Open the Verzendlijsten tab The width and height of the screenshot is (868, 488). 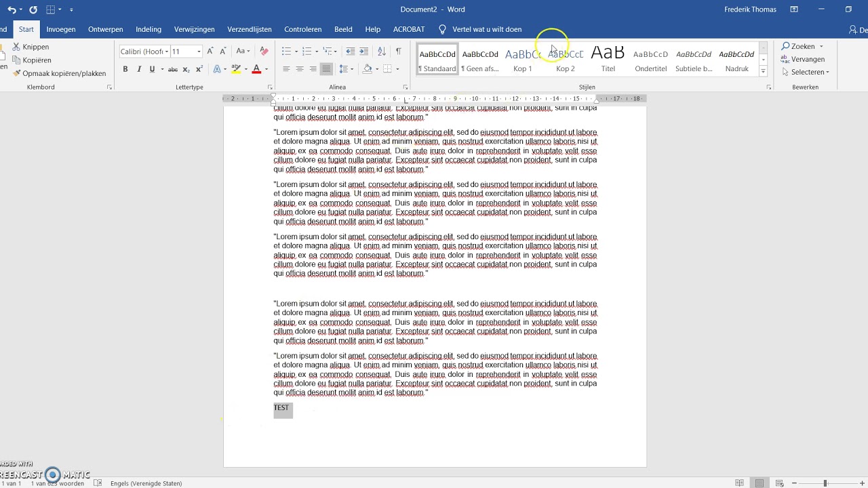click(250, 29)
